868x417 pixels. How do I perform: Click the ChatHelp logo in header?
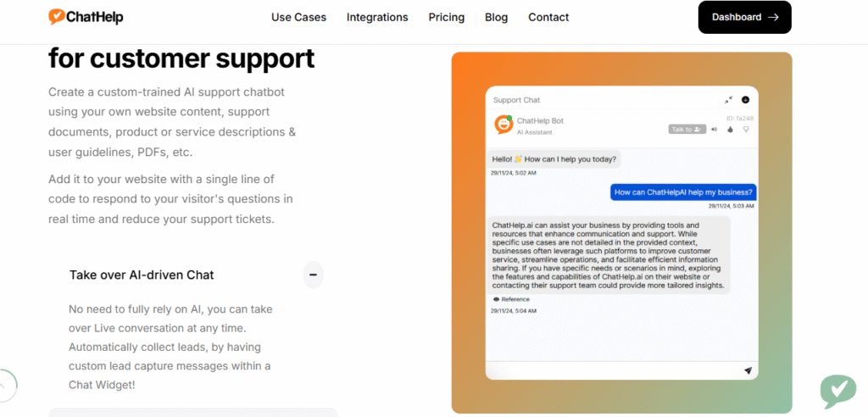(86, 17)
